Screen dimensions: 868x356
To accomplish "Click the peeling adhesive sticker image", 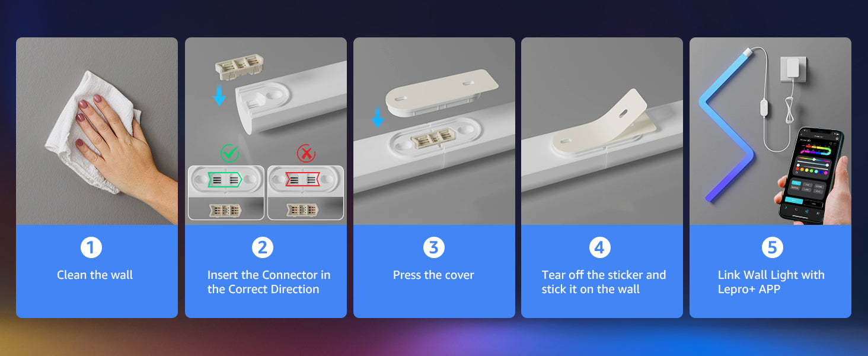I will (x=599, y=119).
